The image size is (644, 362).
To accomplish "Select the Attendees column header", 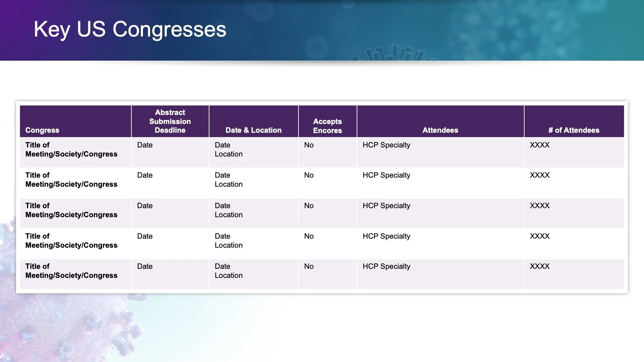I will tap(440, 130).
